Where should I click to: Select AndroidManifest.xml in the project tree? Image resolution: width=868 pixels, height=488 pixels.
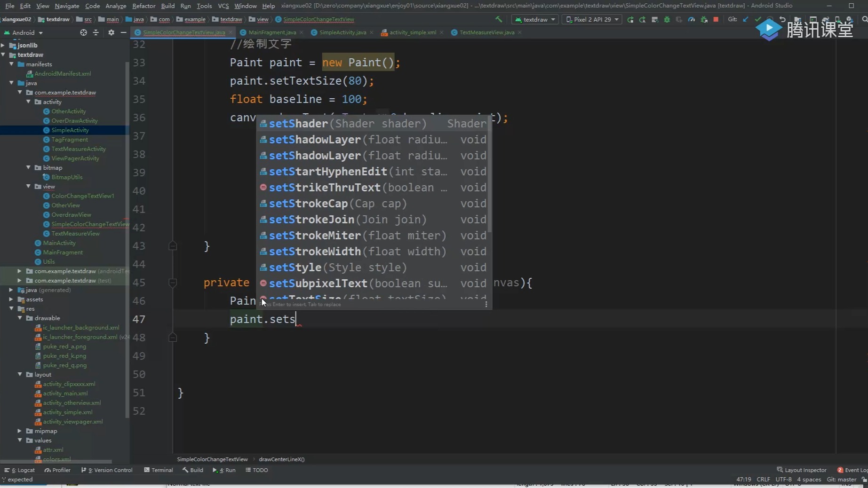(62, 73)
